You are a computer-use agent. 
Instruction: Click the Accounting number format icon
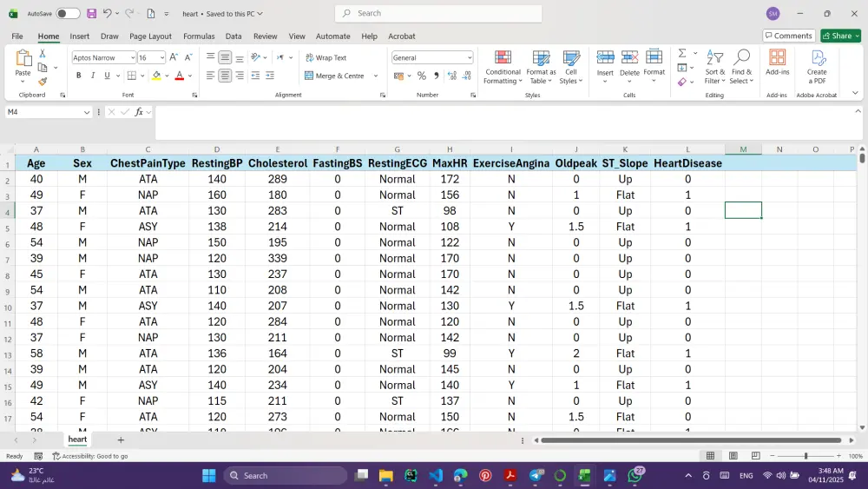[398, 76]
